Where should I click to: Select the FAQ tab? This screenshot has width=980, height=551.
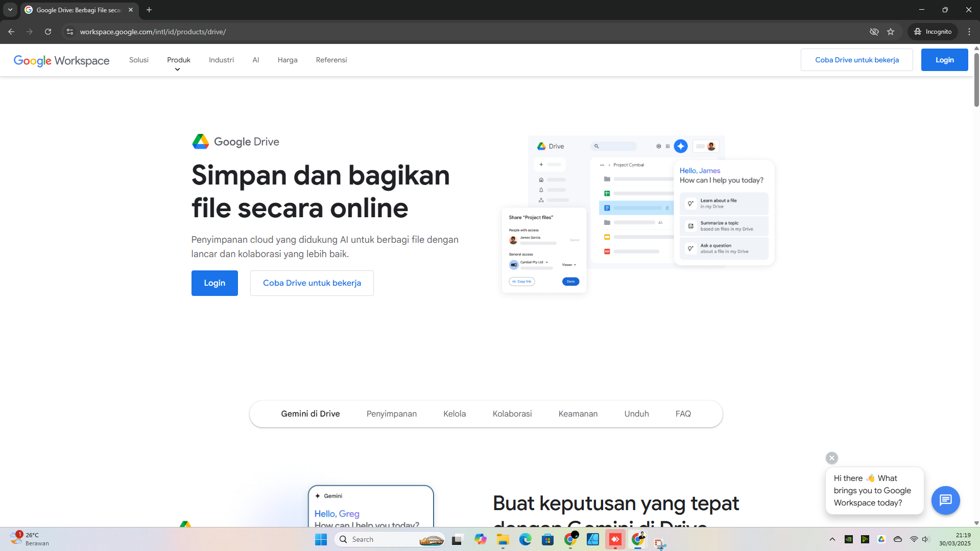(683, 414)
